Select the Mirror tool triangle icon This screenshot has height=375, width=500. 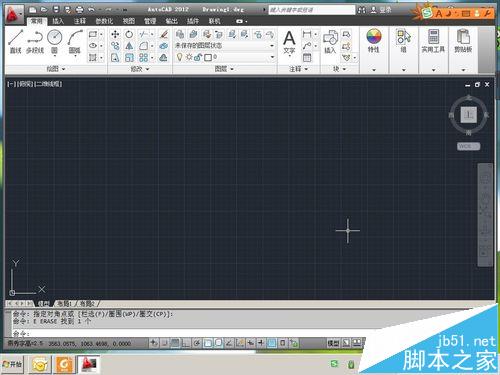pos(129,46)
